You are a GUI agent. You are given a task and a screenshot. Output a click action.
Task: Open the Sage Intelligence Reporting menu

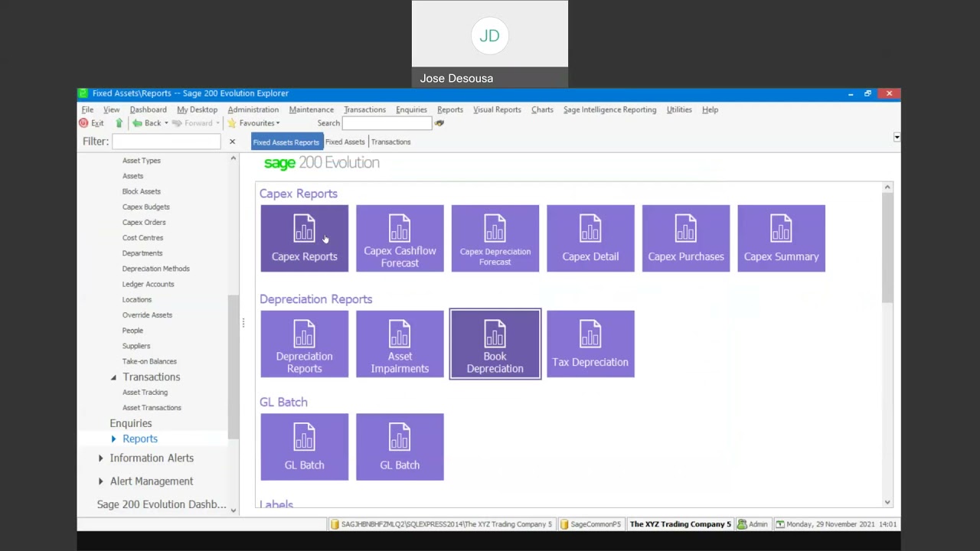[609, 109]
